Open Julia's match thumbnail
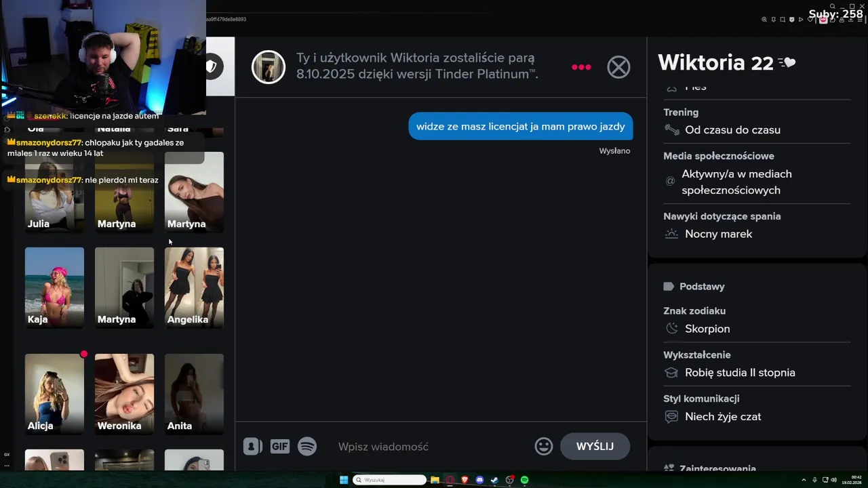The image size is (868, 488). click(54, 192)
